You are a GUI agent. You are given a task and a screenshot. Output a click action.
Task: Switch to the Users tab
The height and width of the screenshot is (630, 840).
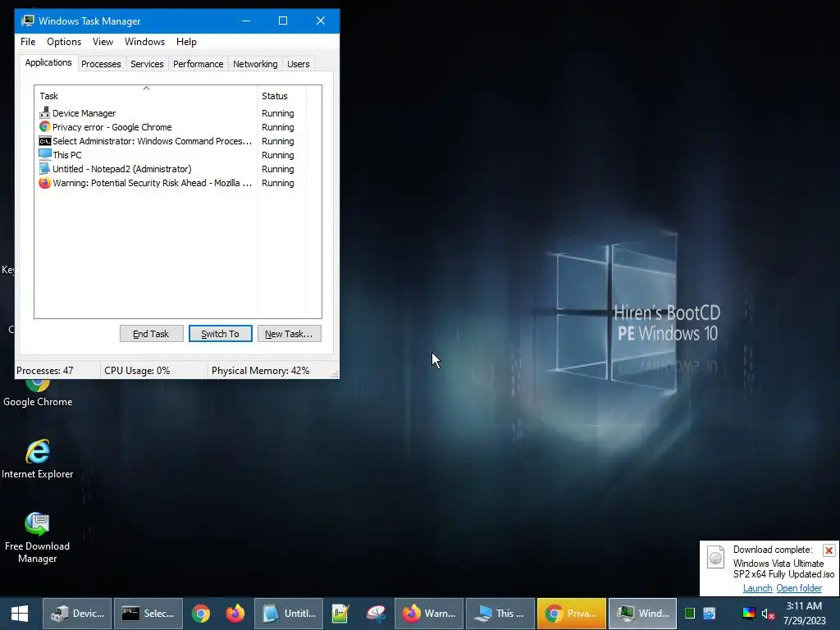[298, 64]
